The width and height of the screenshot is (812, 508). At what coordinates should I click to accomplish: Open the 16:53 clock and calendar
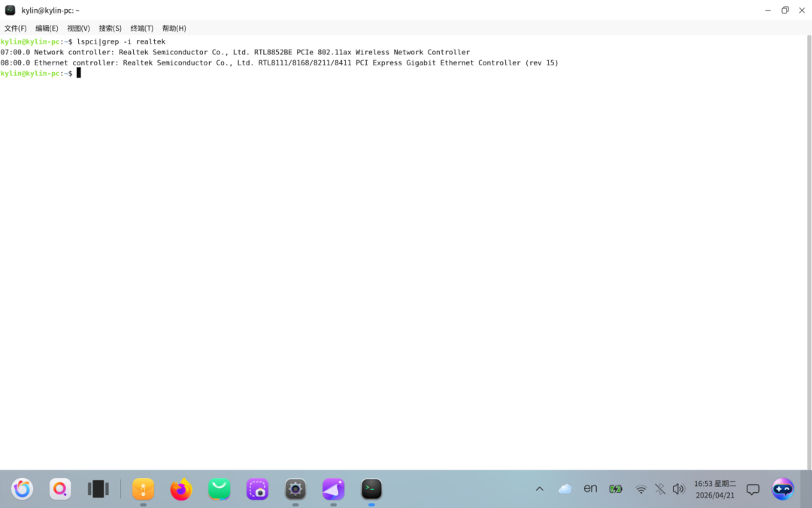coord(715,489)
